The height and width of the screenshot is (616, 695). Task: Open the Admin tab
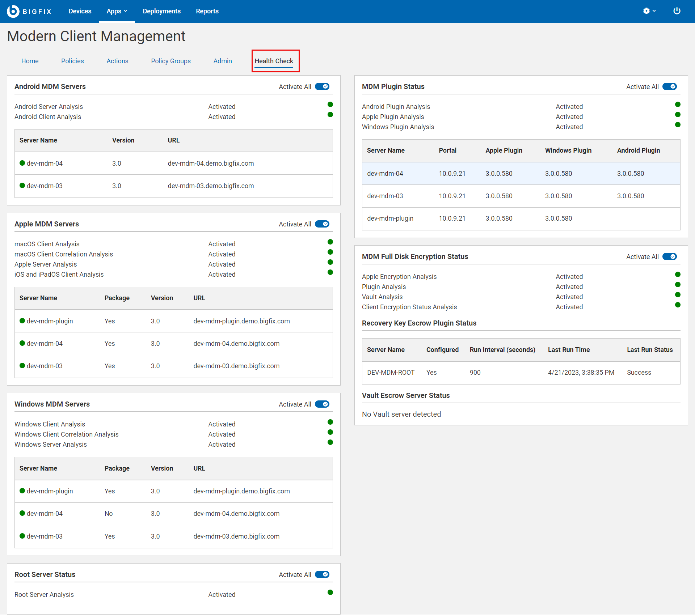coord(222,61)
